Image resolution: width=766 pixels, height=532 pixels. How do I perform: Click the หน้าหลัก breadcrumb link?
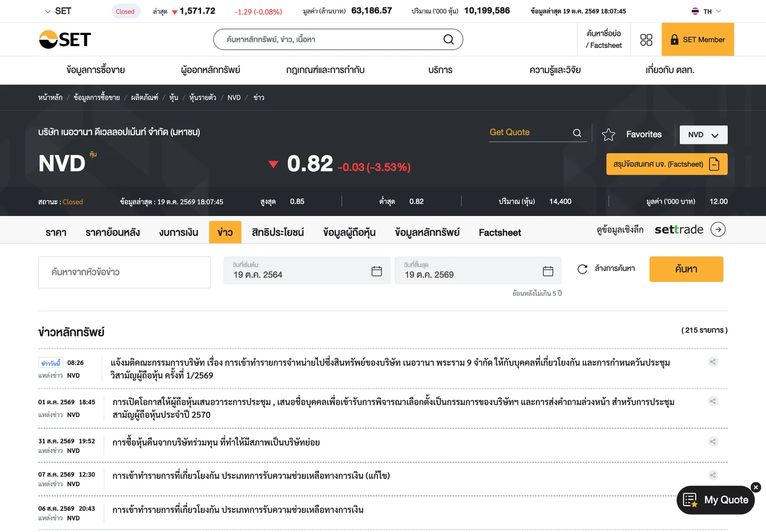(x=50, y=98)
